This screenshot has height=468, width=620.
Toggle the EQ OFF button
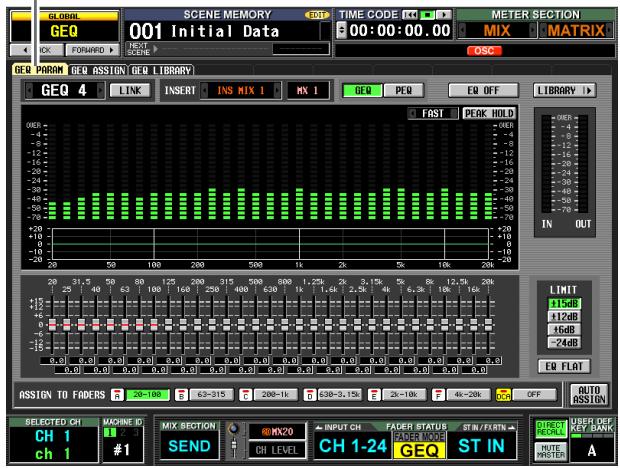[x=483, y=91]
